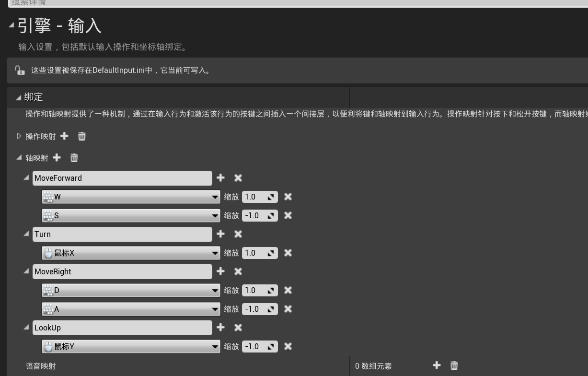Add a key to LookUp axis

220,328
